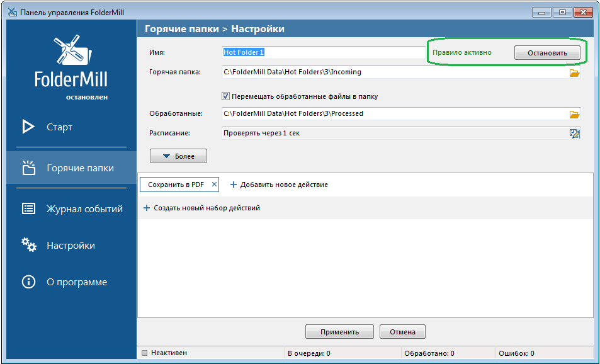Open 'О программе' in the sidebar

point(77,283)
